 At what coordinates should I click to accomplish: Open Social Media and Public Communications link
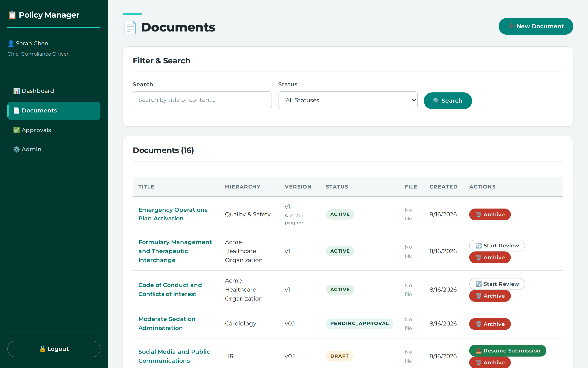point(174,356)
